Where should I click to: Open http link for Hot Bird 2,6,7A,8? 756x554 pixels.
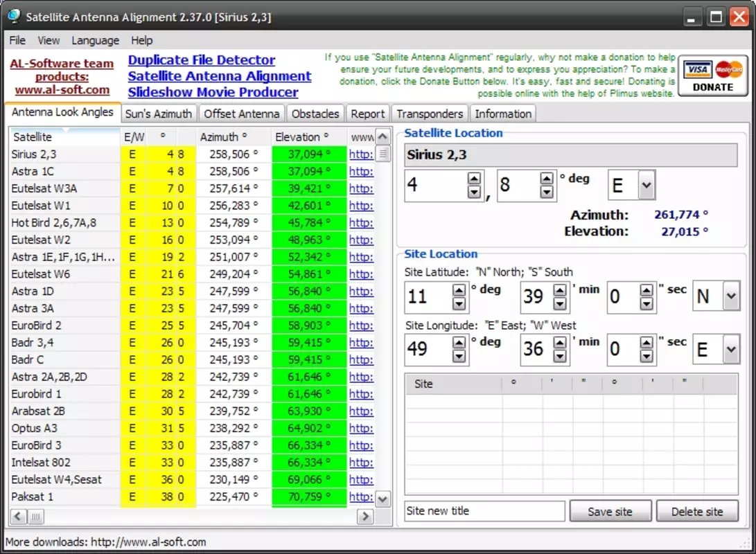(361, 222)
